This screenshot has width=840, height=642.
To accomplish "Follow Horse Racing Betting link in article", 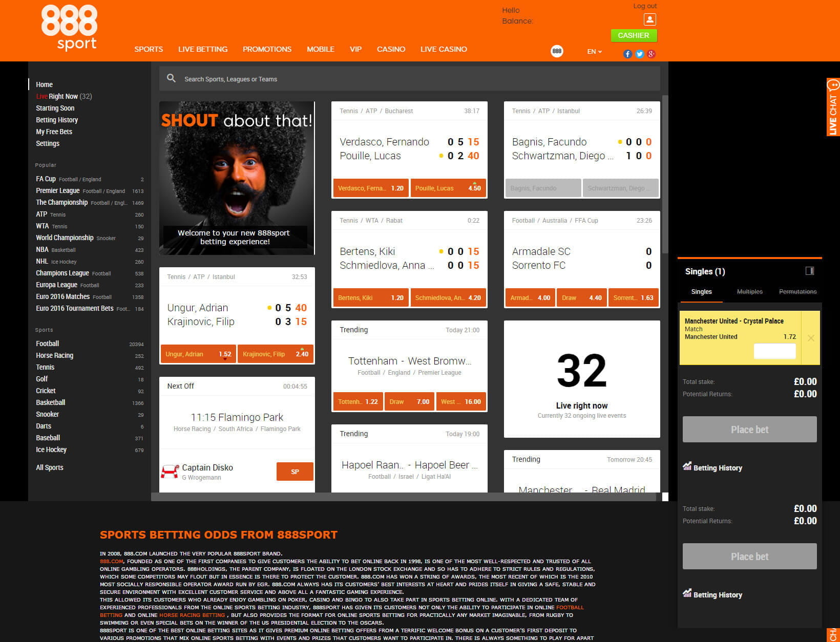I will 192,615.
